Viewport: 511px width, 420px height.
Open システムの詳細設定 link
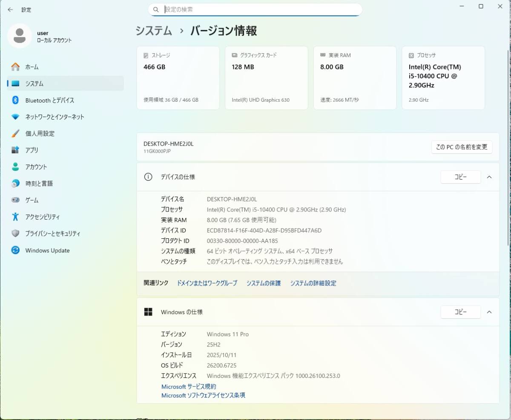(313, 283)
